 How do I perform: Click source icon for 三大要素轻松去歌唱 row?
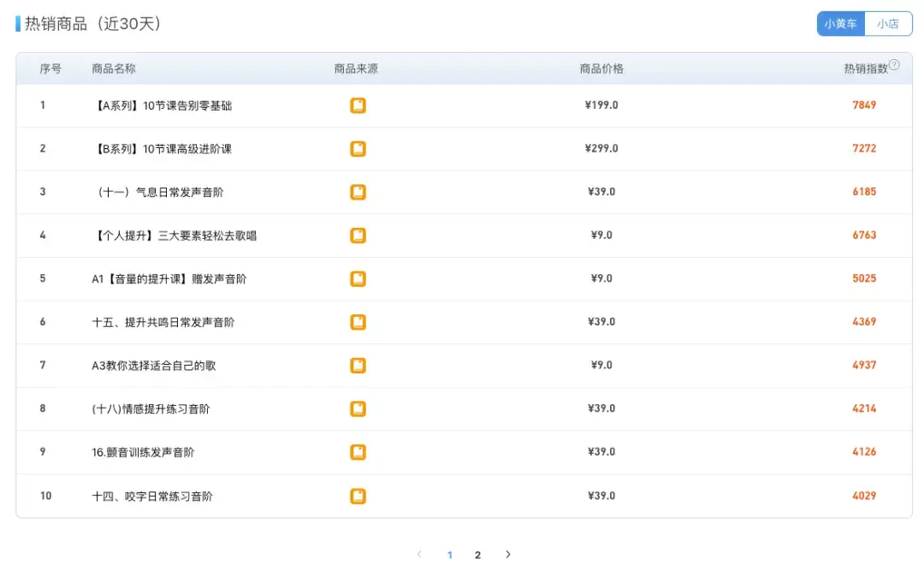click(x=358, y=235)
